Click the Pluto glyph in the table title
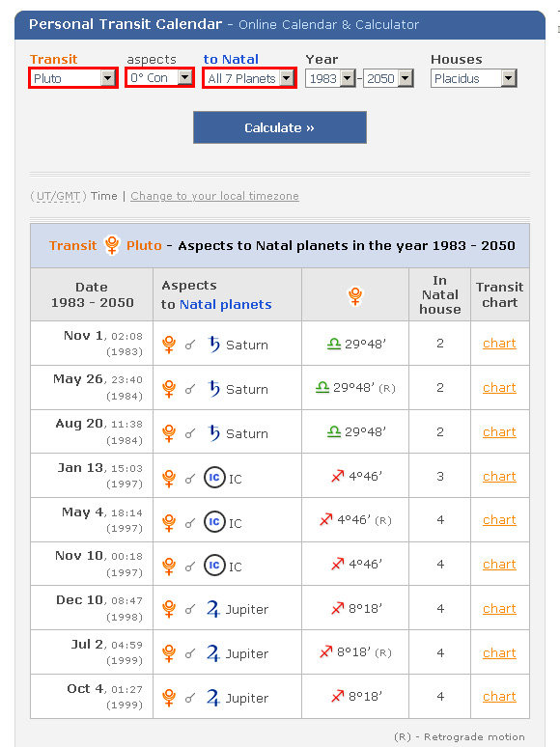Image resolution: width=560 pixels, height=747 pixels. coord(112,245)
